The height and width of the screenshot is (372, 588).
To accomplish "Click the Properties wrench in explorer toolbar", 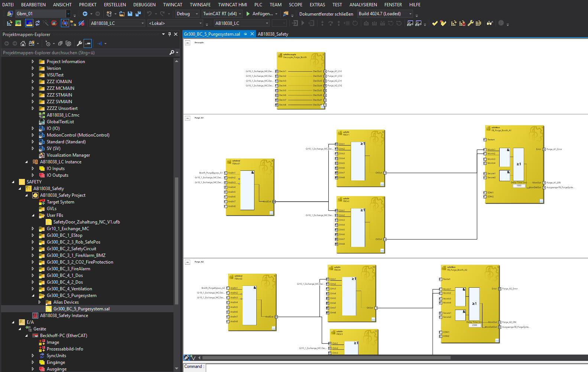I will 79,43.
